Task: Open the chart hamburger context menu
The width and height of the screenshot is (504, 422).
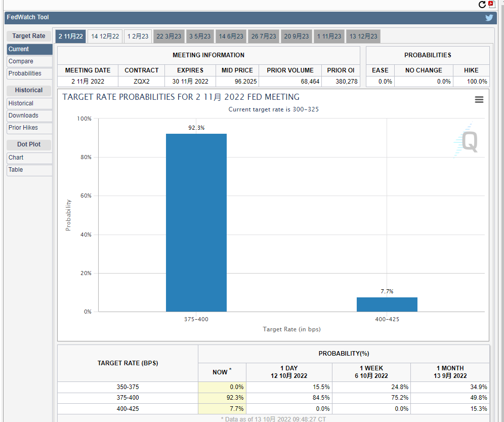Action: tap(479, 100)
